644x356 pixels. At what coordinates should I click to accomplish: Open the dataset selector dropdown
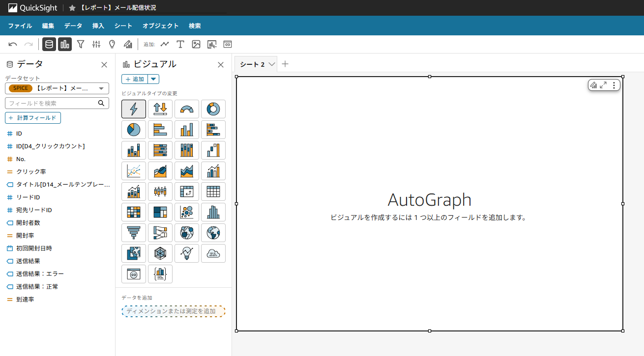coord(57,88)
